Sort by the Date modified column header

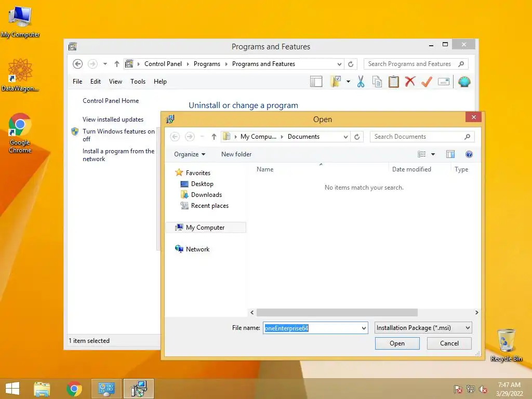[x=411, y=169]
